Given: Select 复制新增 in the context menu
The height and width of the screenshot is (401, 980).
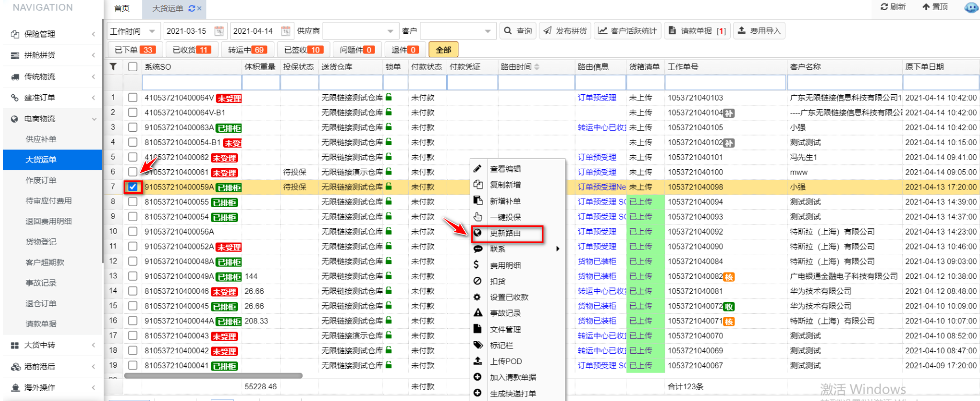Looking at the screenshot, I should point(506,185).
